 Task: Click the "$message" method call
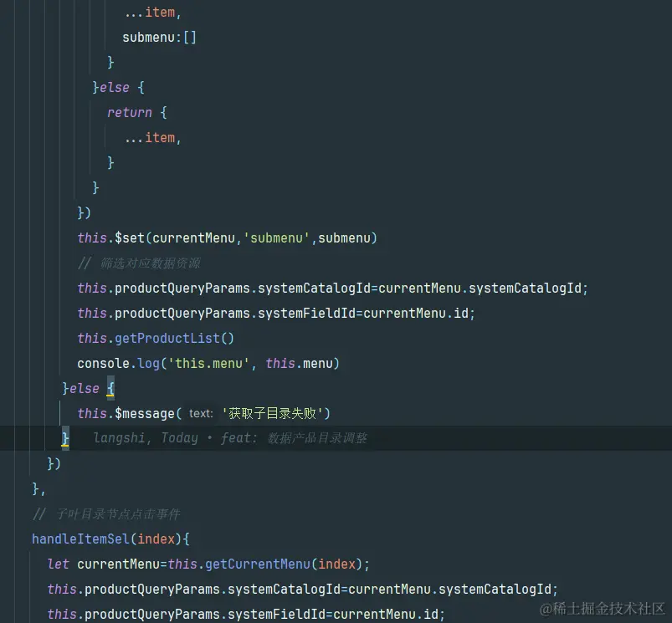click(145, 414)
